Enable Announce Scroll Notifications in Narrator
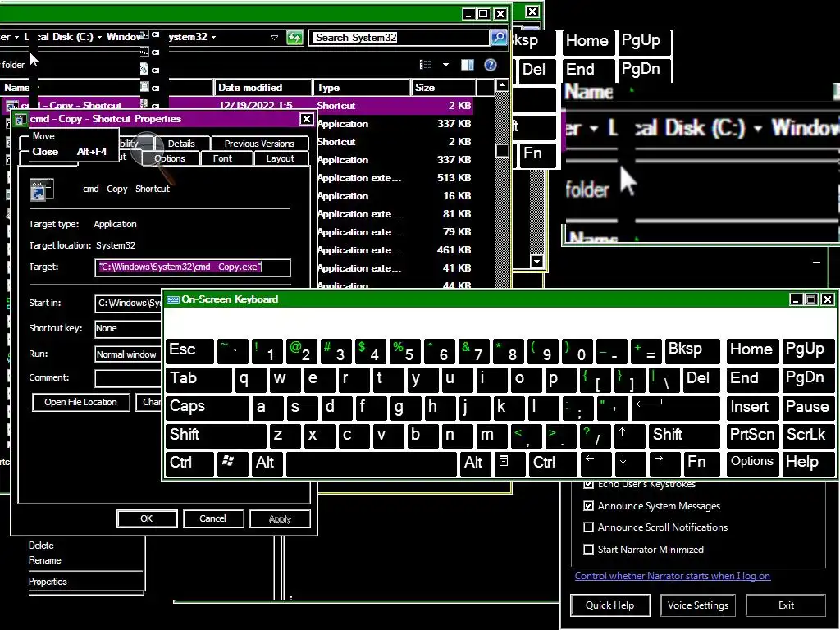The width and height of the screenshot is (840, 630). pyautogui.click(x=588, y=527)
